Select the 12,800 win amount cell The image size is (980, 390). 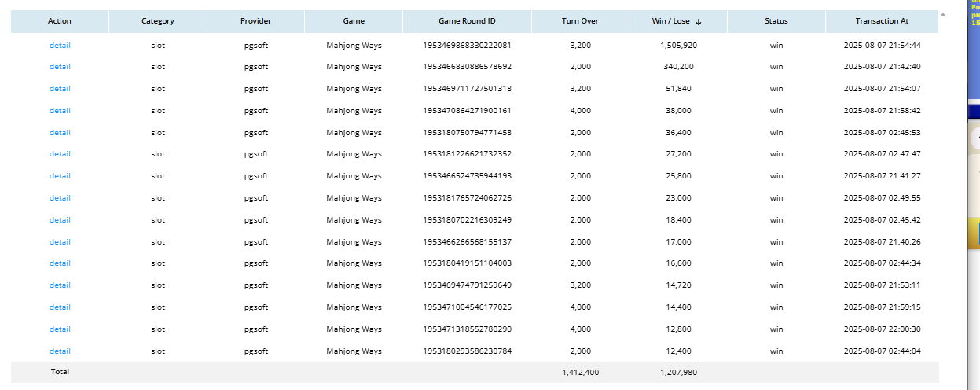(x=679, y=329)
